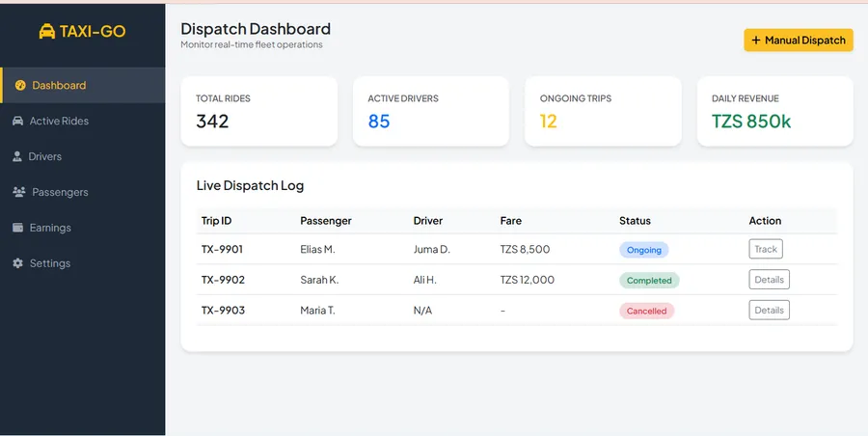Select the Active Drivers value 85
868x436 pixels.
[x=379, y=121]
